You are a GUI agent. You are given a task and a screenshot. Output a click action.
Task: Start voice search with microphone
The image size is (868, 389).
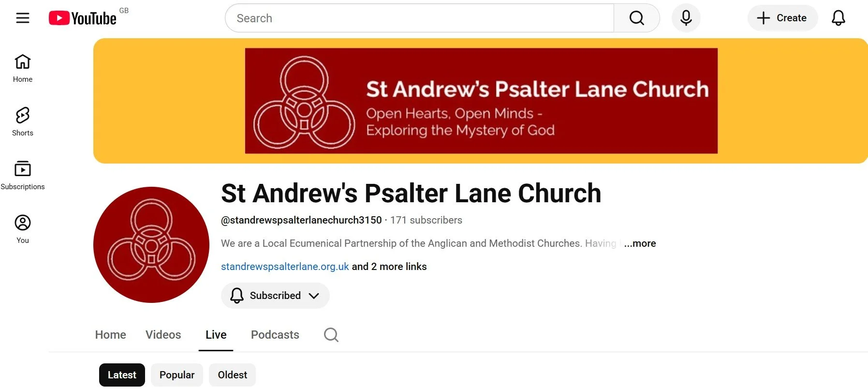(x=686, y=18)
